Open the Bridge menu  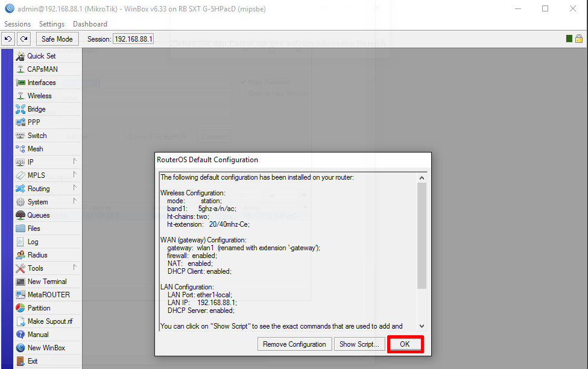[x=48, y=109]
